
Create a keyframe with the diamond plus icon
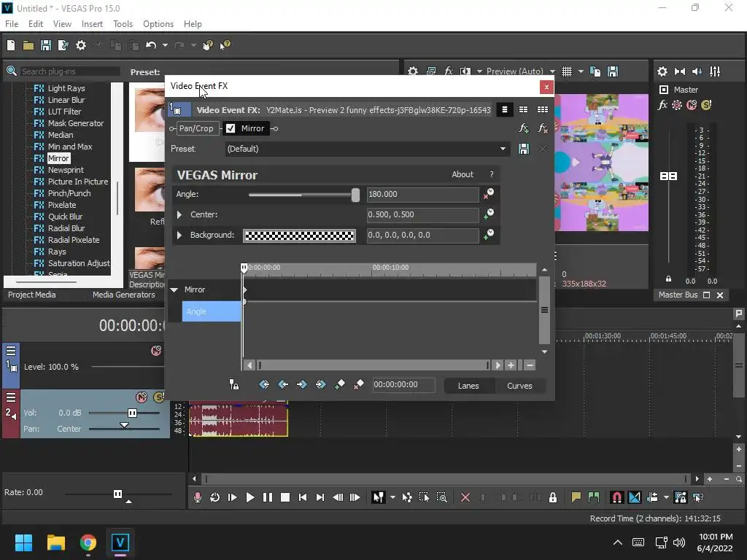340,384
